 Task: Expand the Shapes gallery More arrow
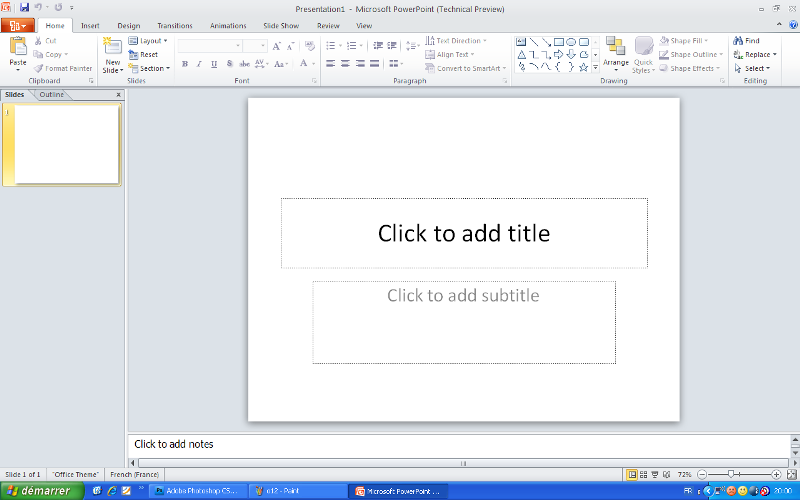[x=595, y=67]
